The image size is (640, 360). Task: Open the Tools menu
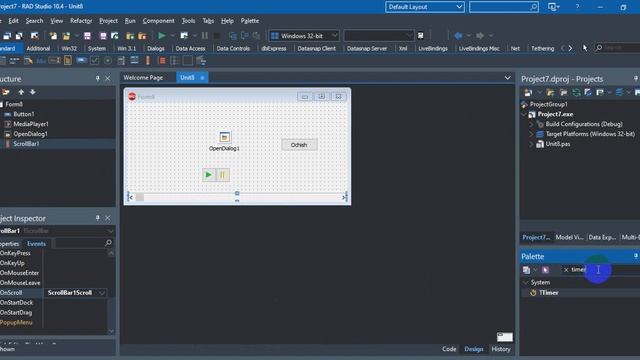(x=188, y=21)
